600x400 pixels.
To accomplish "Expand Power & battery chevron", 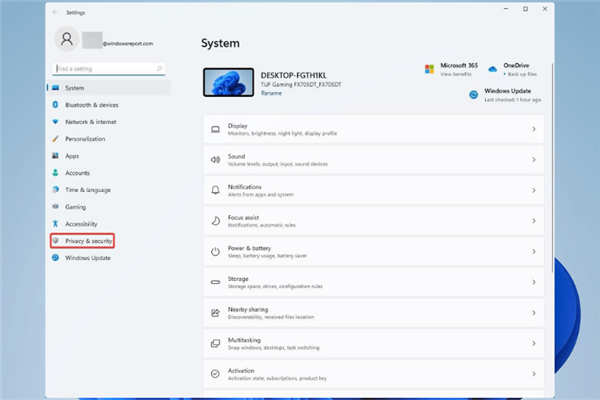I will click(x=533, y=251).
